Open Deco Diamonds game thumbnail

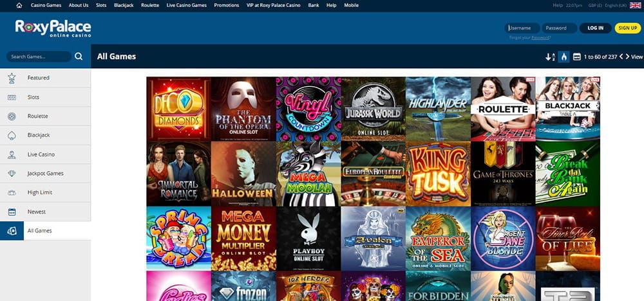[x=178, y=109]
